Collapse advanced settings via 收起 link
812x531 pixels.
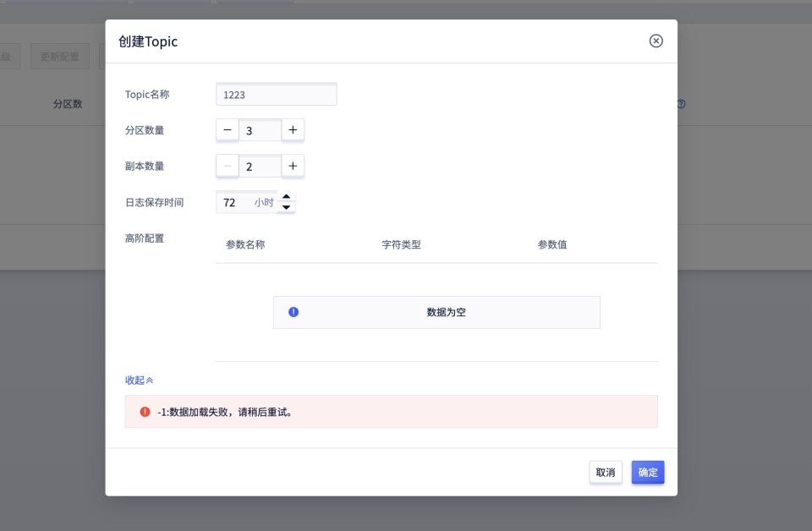point(139,380)
